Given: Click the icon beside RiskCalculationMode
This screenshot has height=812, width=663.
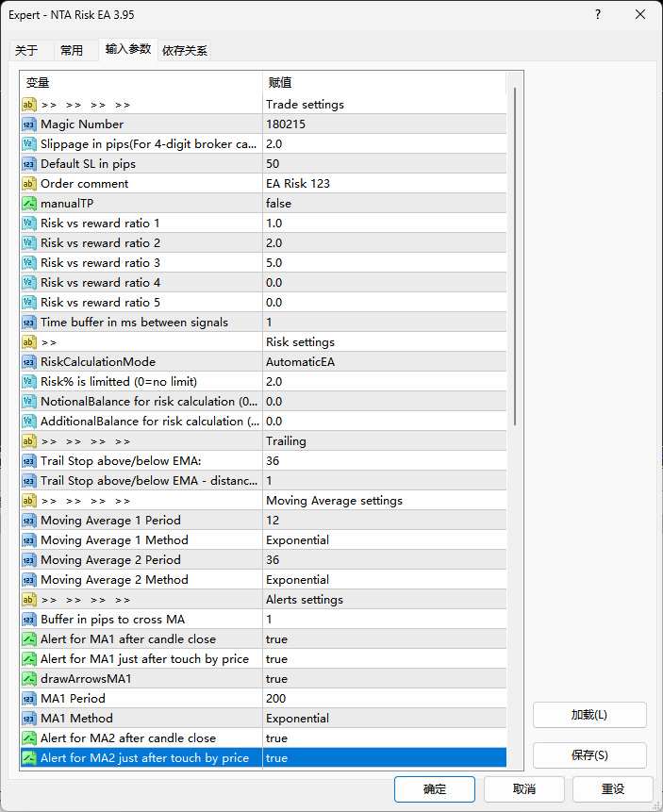Looking at the screenshot, I should tap(29, 362).
